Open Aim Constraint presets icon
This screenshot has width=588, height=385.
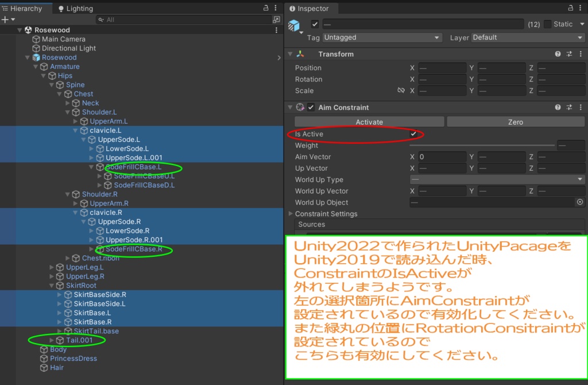pos(569,107)
